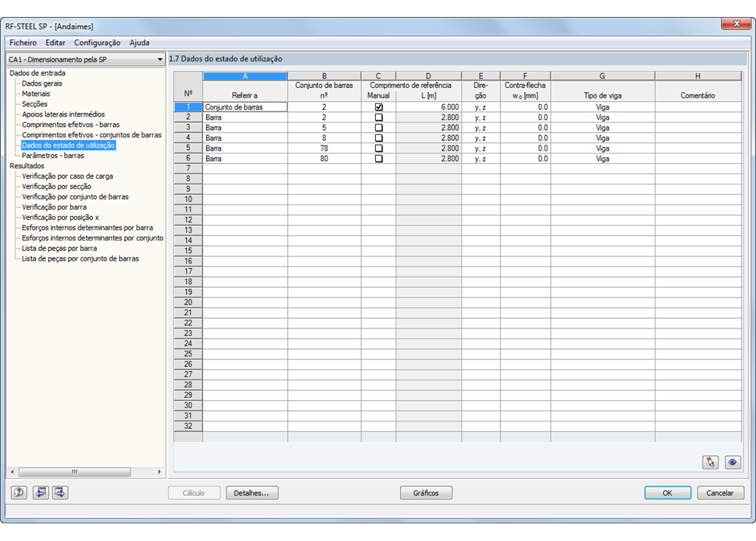Click Viga cell in row 3
Viewport: 756px width, 541px height.
[x=602, y=128]
